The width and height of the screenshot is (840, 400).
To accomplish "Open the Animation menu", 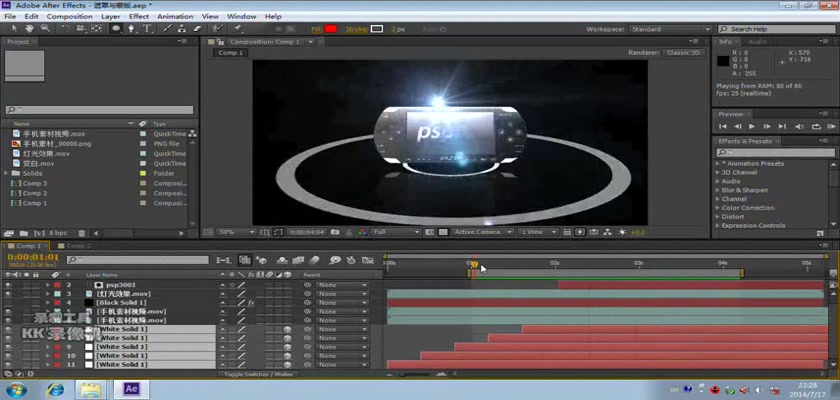I will point(175,17).
